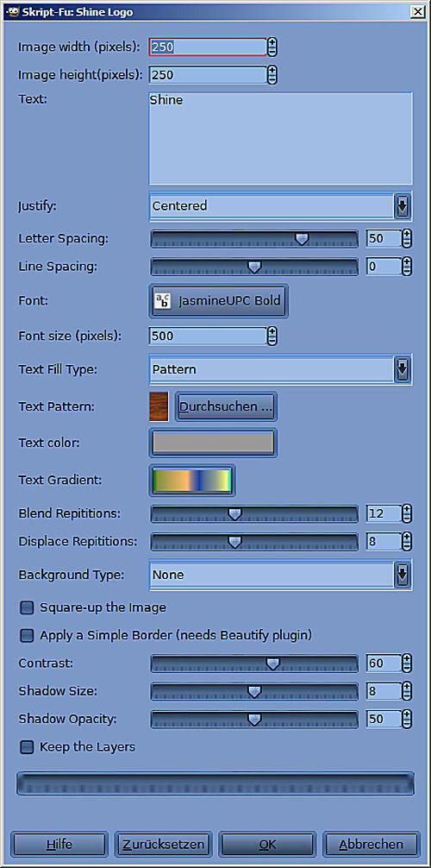Click the Zurücksetzen reset button

[x=163, y=845]
